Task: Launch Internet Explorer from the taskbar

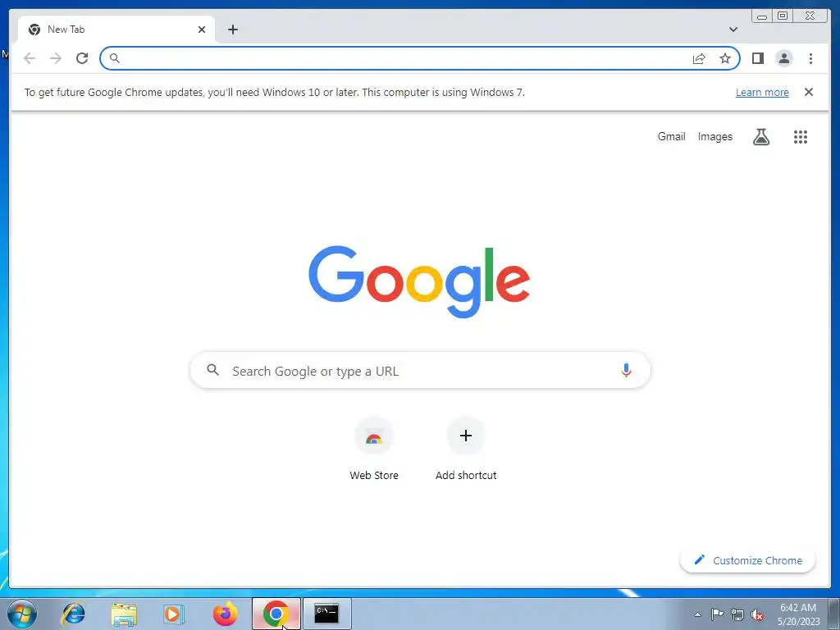Action: tap(73, 614)
